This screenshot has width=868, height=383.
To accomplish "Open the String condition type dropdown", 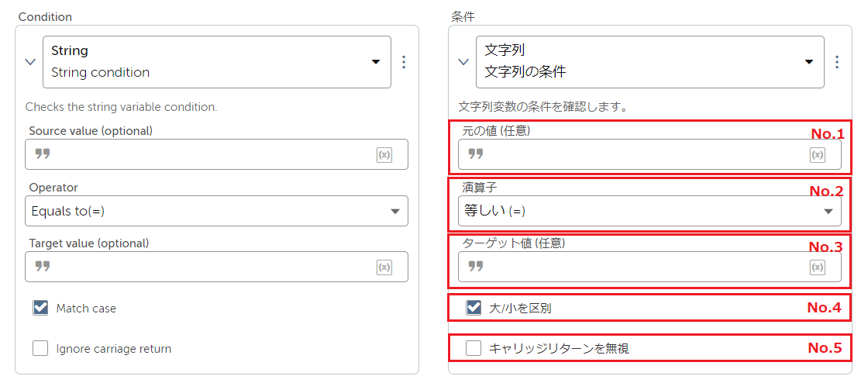I will tap(217, 62).
